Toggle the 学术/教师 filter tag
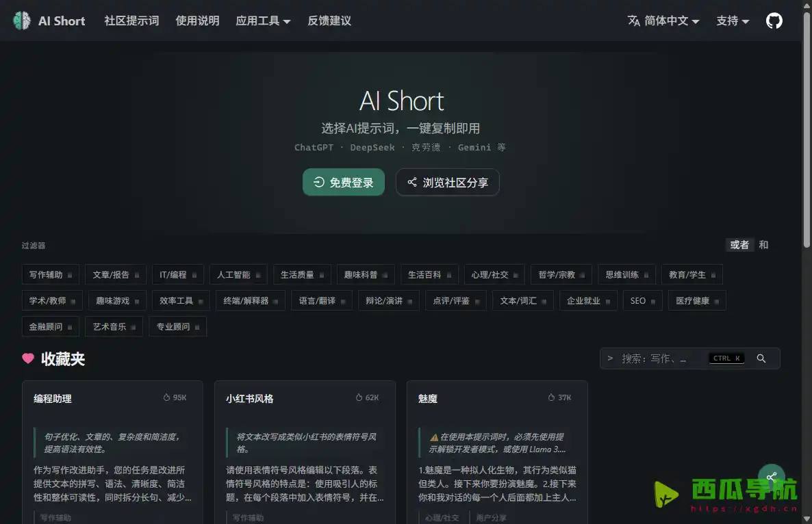812x524 pixels. [x=52, y=300]
